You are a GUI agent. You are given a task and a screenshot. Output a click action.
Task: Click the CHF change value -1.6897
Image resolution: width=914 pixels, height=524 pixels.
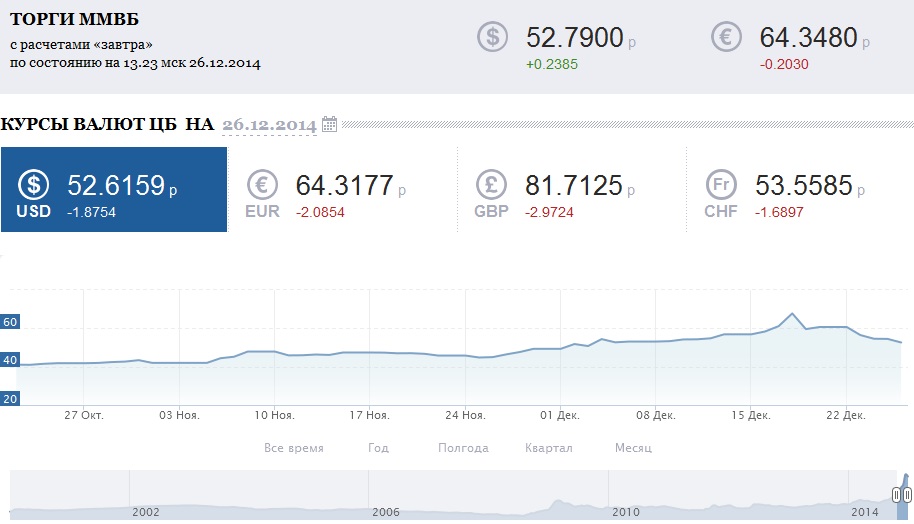pos(779,212)
